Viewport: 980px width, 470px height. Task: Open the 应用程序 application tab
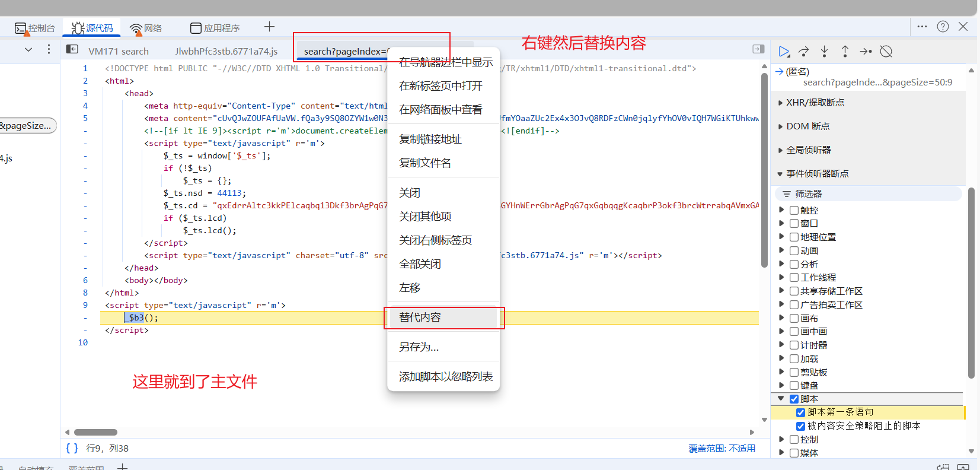(x=215, y=28)
